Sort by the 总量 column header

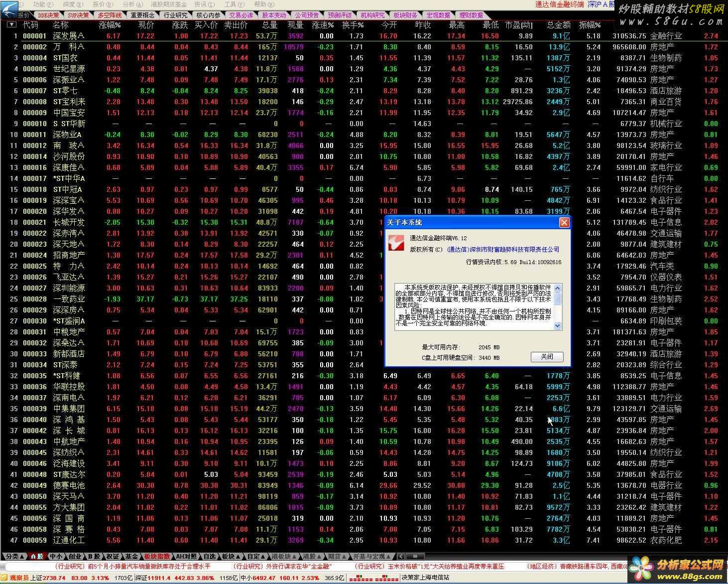269,24
